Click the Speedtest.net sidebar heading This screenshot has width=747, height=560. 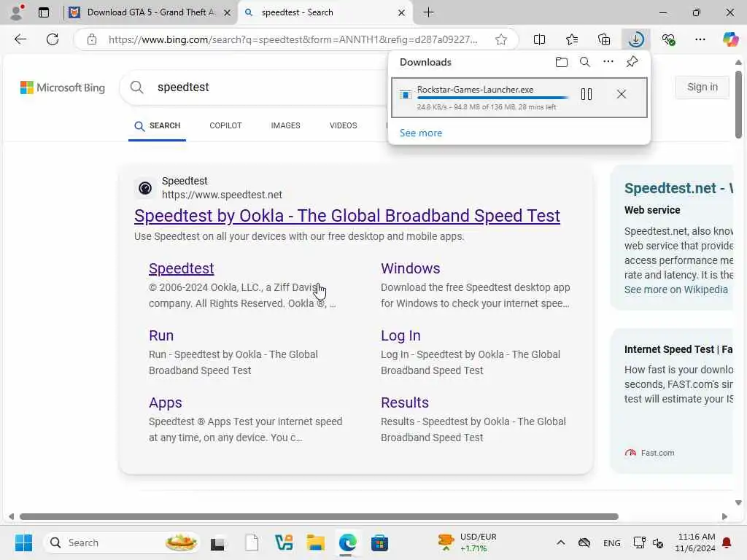click(x=678, y=189)
